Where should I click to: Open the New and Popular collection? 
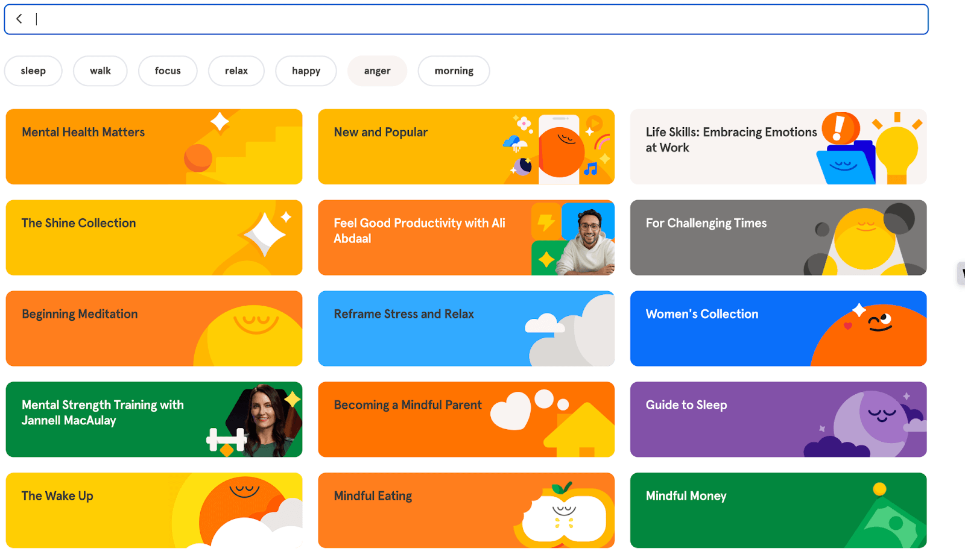click(466, 146)
